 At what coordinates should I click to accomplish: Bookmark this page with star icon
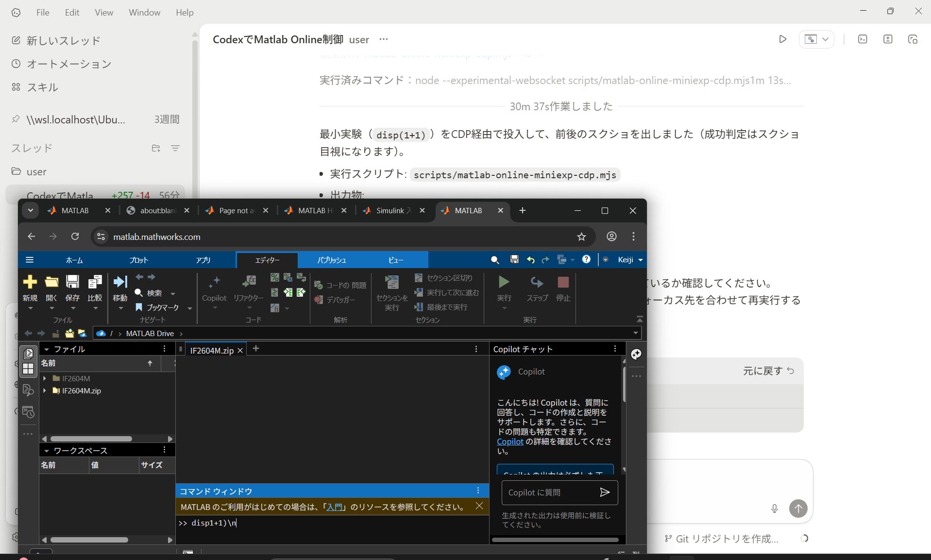click(581, 237)
